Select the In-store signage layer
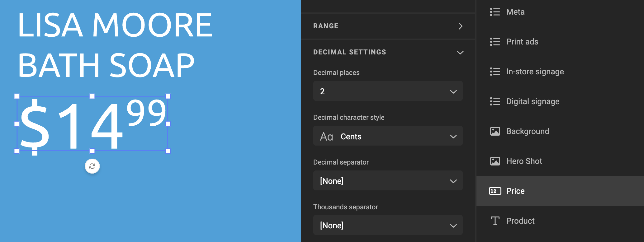644x242 pixels. 560,72
